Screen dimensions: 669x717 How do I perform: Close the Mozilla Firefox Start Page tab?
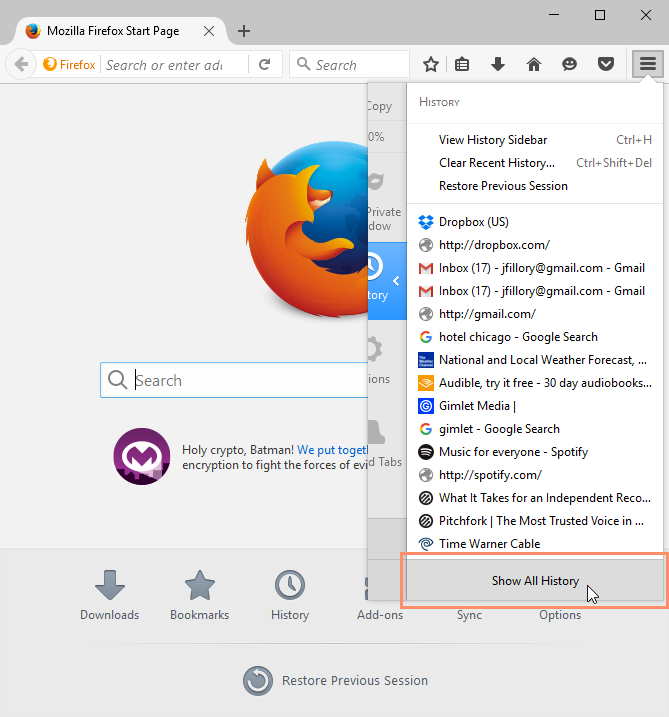pyautogui.click(x=209, y=31)
